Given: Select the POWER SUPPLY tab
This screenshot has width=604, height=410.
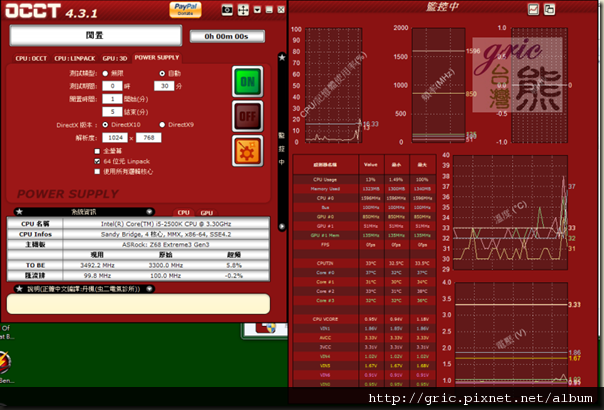Looking at the screenshot, I should tap(157, 57).
